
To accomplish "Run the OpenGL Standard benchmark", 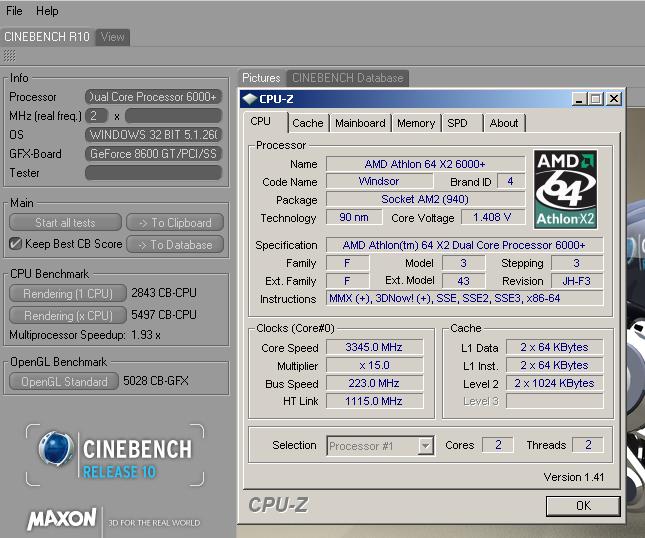I will click(x=64, y=382).
